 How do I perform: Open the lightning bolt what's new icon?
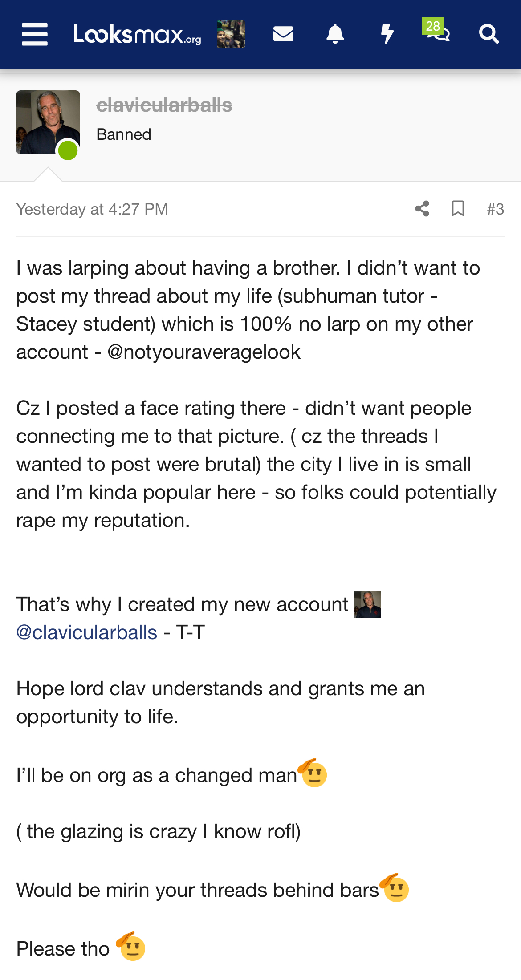(x=387, y=34)
